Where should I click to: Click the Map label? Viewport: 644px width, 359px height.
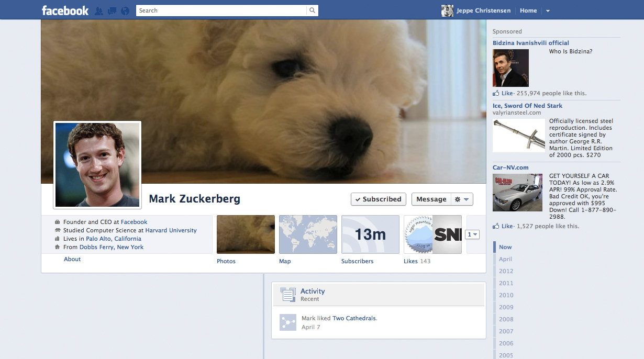point(285,261)
